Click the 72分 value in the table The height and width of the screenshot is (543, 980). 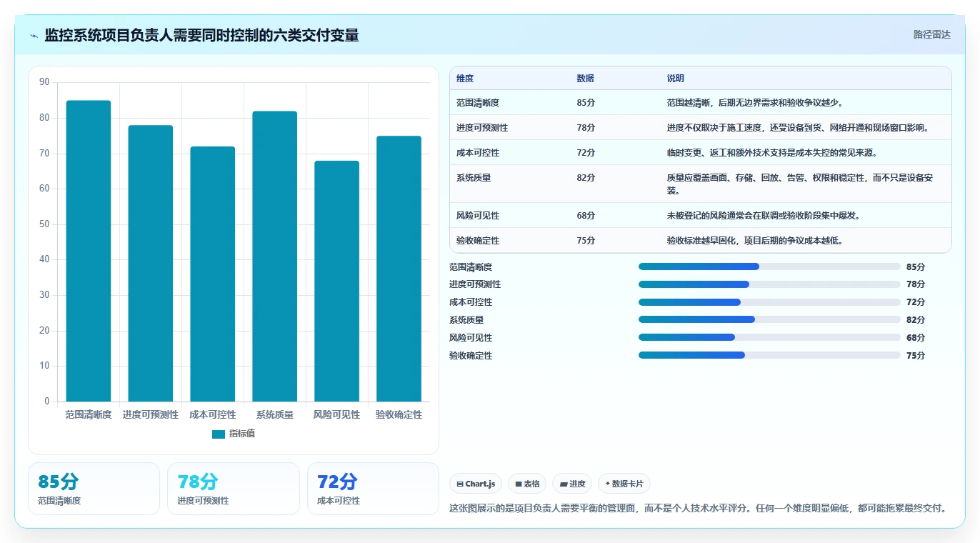click(x=586, y=153)
